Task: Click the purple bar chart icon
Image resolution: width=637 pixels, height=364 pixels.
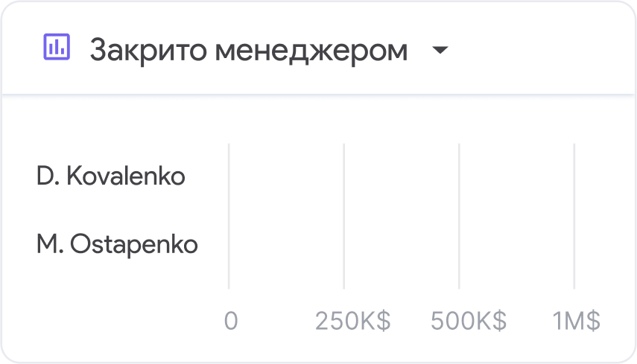Action: [x=57, y=48]
